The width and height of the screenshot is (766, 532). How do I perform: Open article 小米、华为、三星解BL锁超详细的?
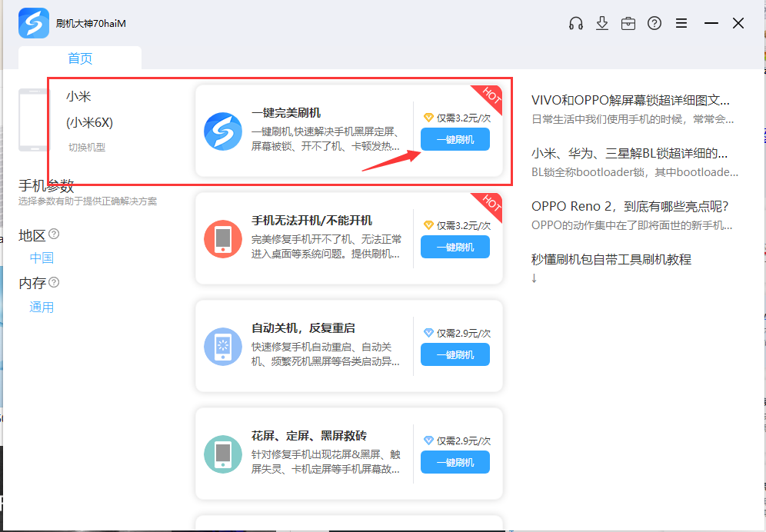tap(629, 154)
